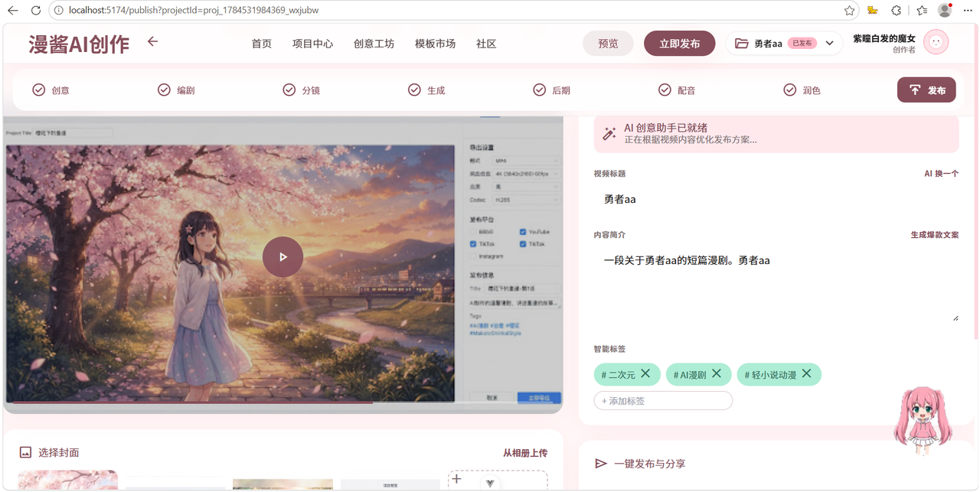Screen dimensions: 980x492
Task: Expand the 勇者aa project dropdown chevron
Action: click(x=829, y=44)
